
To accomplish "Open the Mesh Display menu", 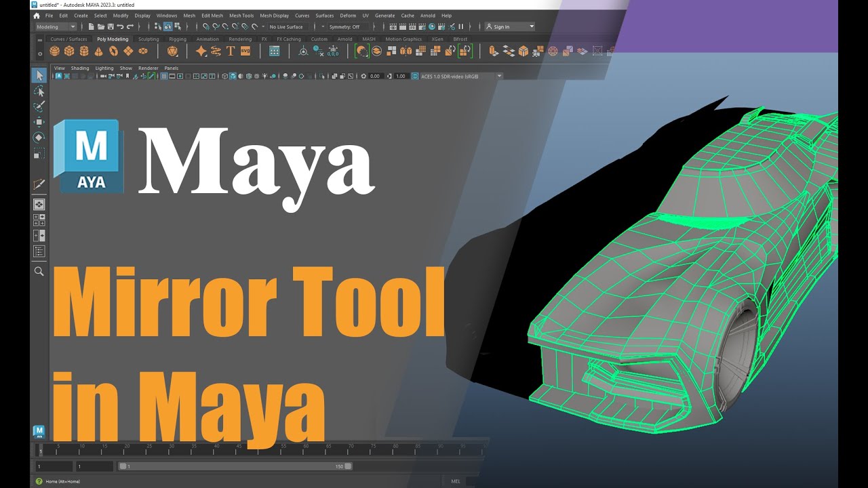I will (x=275, y=16).
